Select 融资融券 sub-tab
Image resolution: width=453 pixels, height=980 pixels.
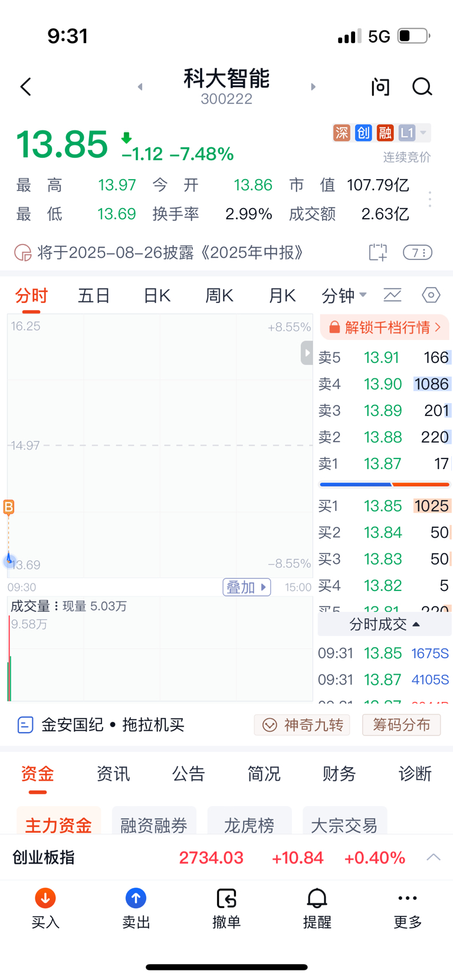154,821
